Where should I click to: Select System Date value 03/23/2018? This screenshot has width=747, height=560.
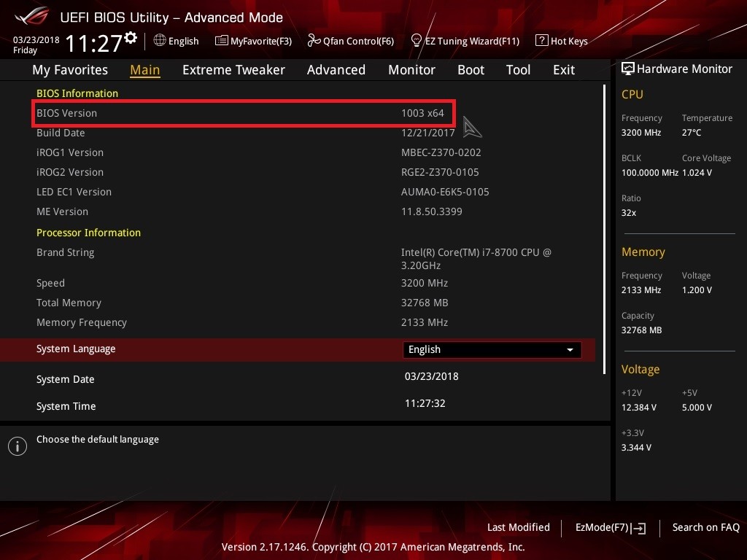[x=432, y=376]
